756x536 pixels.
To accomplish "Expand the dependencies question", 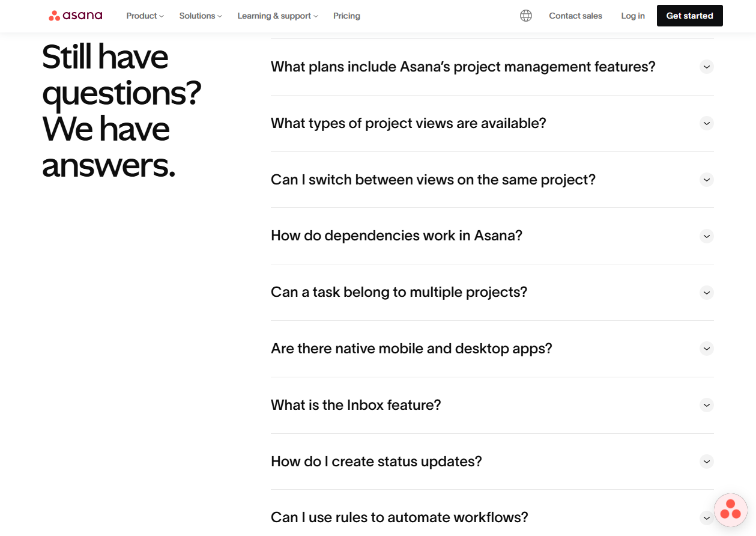I will point(706,236).
